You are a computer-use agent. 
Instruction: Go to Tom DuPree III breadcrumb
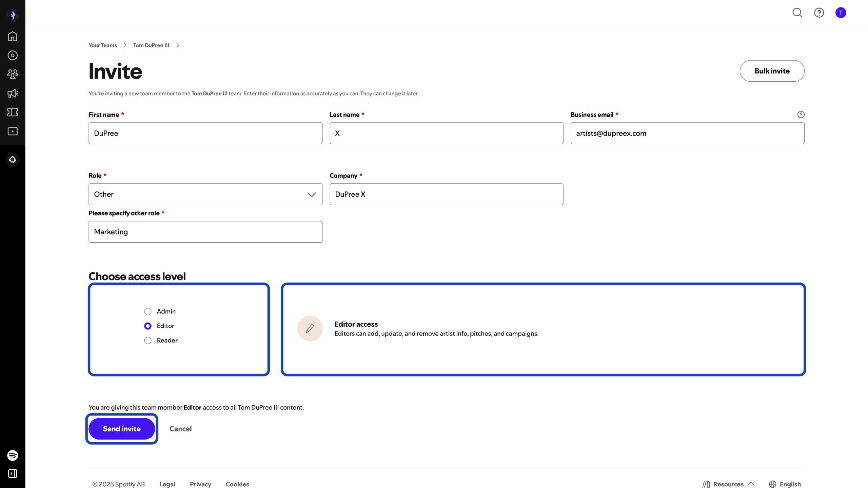[x=151, y=45]
